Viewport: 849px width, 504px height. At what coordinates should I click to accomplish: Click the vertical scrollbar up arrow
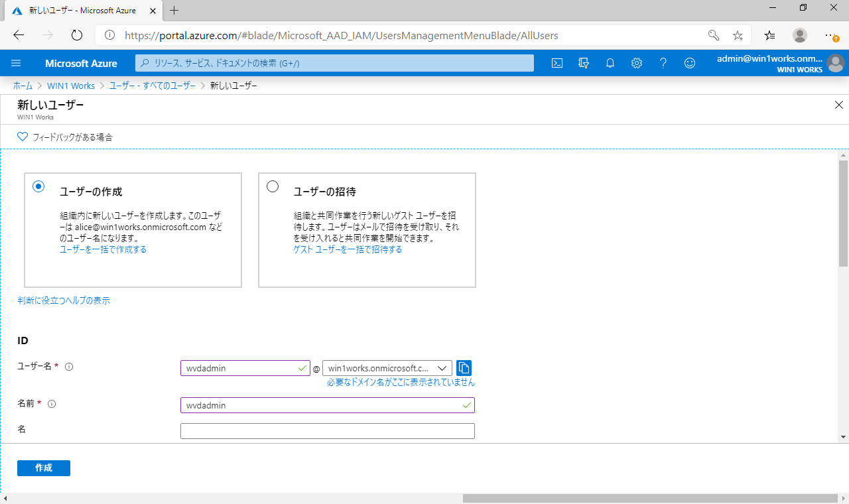click(x=843, y=155)
